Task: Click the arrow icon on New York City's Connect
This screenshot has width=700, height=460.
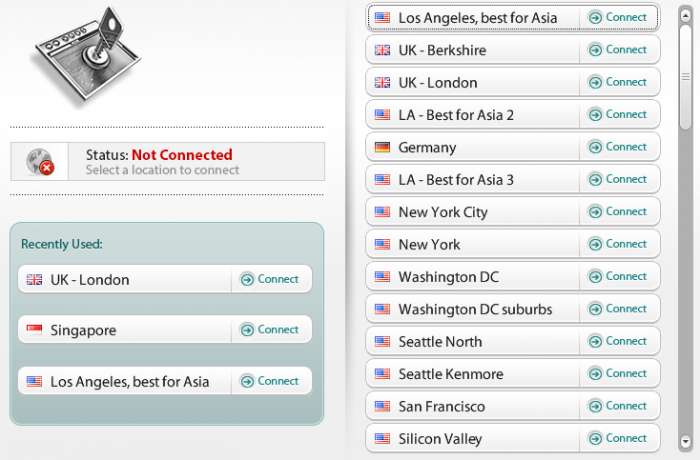Action: pos(595,212)
